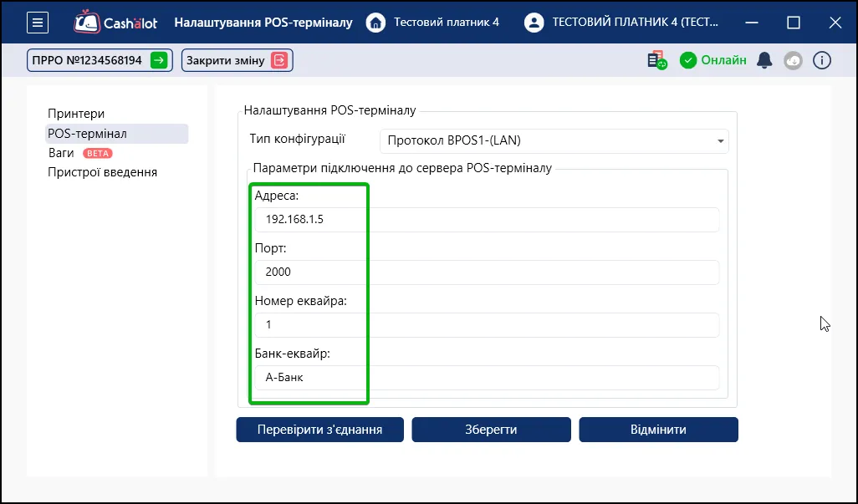Select POS-термінал in the sidebar
The height and width of the screenshot is (504, 858).
116,134
